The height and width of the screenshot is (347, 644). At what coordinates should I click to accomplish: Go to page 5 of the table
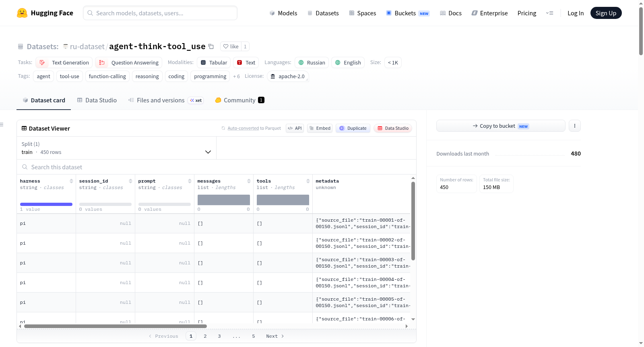click(254, 336)
